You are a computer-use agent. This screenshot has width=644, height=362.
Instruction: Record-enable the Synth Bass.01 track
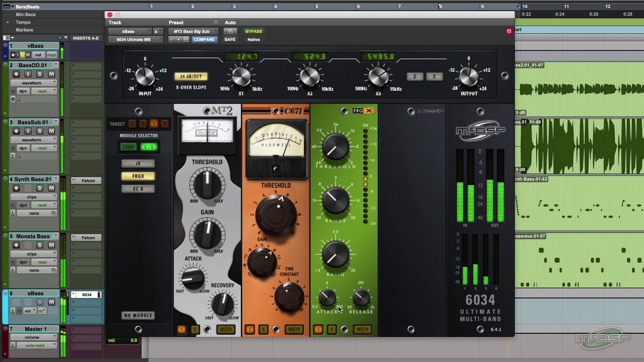(x=16, y=188)
